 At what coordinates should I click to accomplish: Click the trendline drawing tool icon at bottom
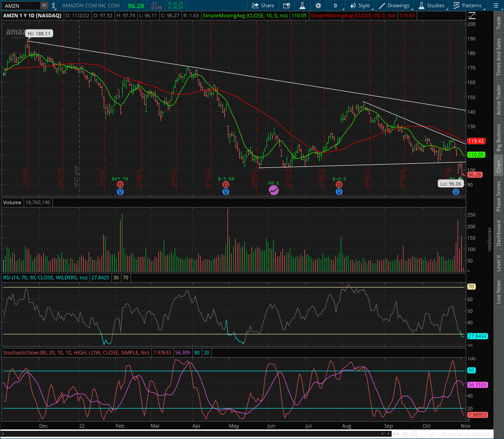coord(433,434)
